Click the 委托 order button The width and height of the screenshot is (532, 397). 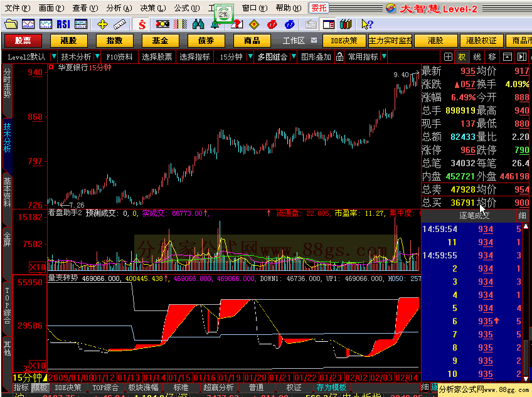(319, 8)
